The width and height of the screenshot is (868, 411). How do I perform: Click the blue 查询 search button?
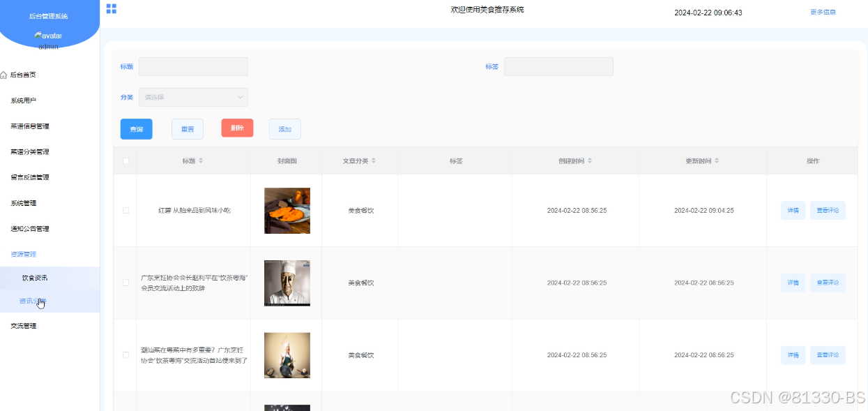(136, 129)
